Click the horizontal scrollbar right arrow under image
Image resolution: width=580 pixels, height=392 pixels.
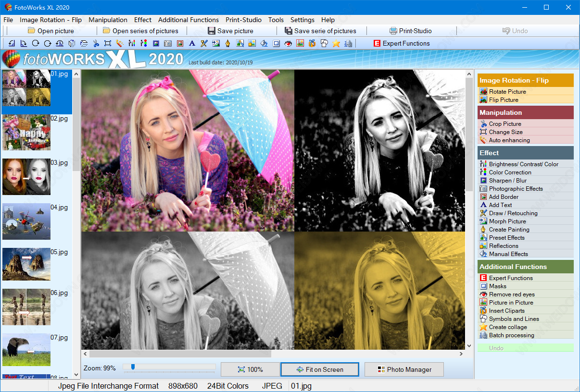(x=461, y=354)
